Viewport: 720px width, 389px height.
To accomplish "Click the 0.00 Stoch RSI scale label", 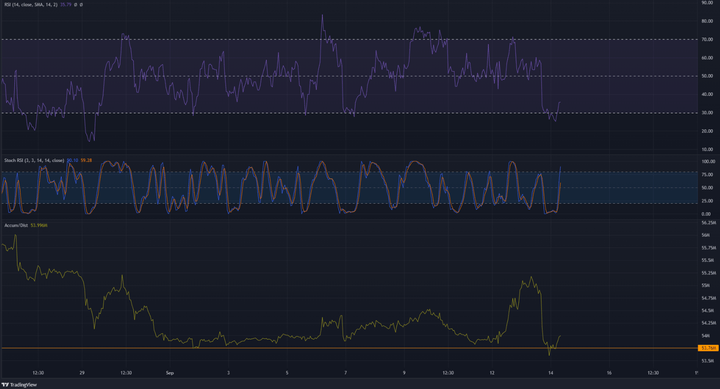I will [x=706, y=214].
